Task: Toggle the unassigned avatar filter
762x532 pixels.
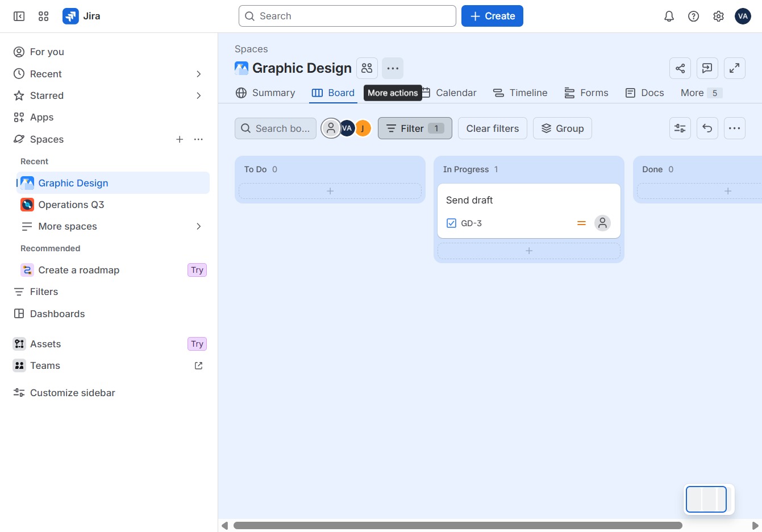Action: [x=331, y=128]
